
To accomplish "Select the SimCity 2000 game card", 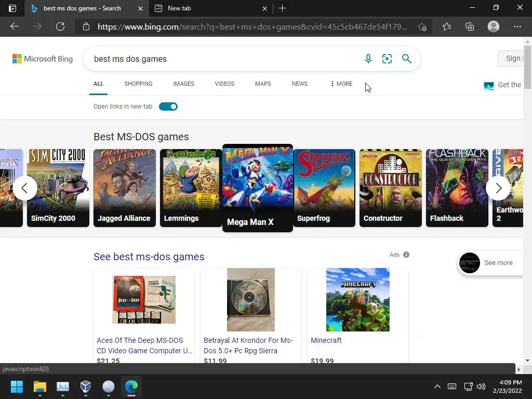I will (58, 188).
